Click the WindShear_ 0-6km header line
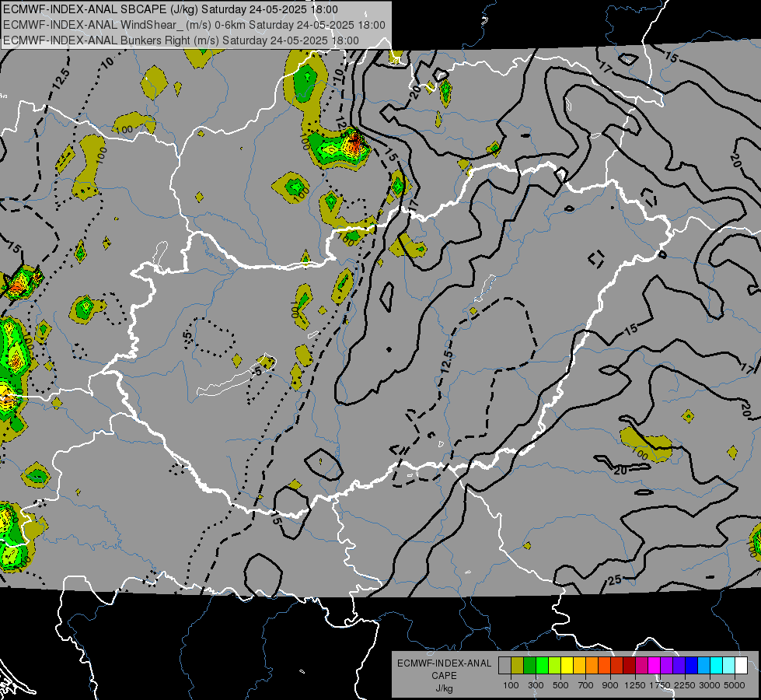The image size is (761, 700). (194, 25)
